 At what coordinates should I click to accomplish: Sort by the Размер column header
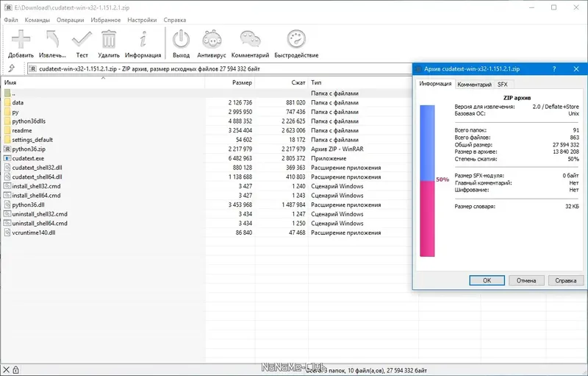[230, 82]
